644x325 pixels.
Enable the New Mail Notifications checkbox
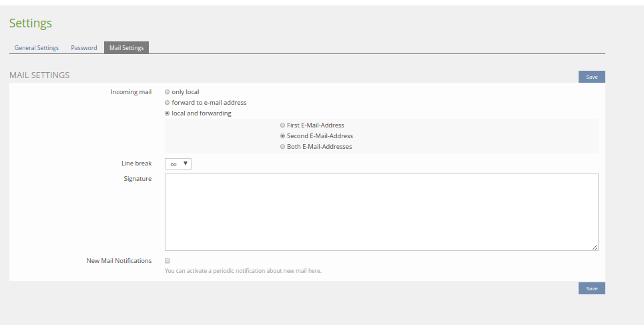click(168, 261)
